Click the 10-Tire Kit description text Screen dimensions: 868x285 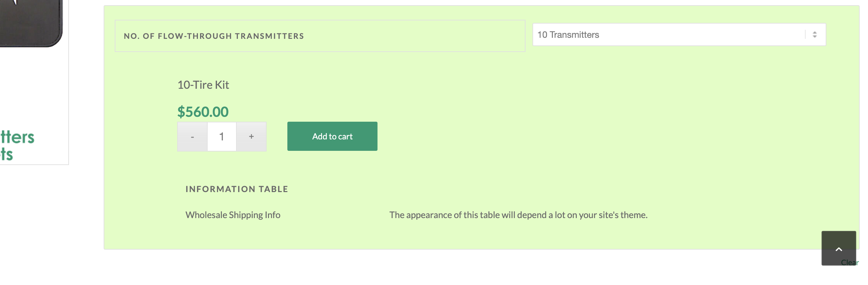coord(203,85)
